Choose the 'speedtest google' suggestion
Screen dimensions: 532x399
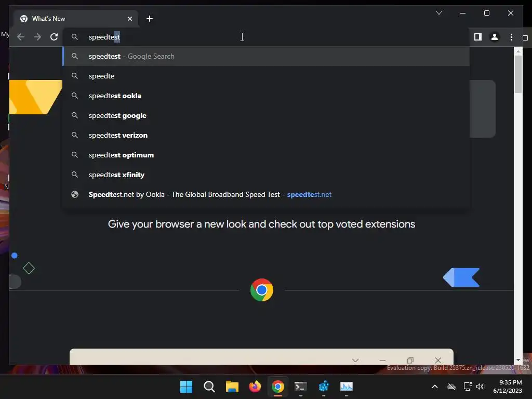pyautogui.click(x=267, y=115)
